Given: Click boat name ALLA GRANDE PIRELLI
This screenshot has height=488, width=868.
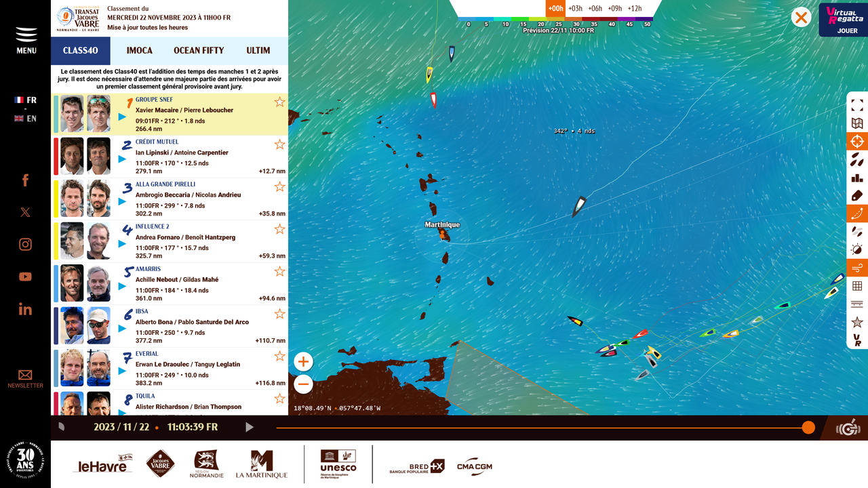Looking at the screenshot, I should point(165,184).
